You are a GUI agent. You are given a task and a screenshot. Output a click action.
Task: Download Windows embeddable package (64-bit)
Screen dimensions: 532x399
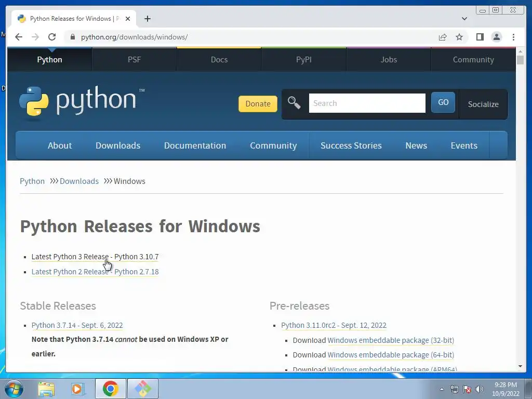pyautogui.click(x=391, y=355)
